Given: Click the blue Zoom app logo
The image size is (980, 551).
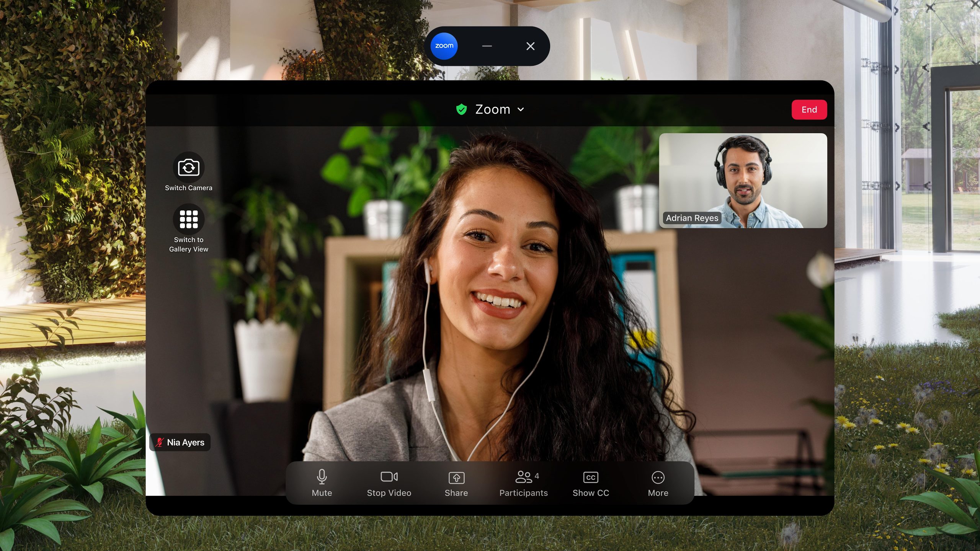Looking at the screenshot, I should click(x=444, y=46).
